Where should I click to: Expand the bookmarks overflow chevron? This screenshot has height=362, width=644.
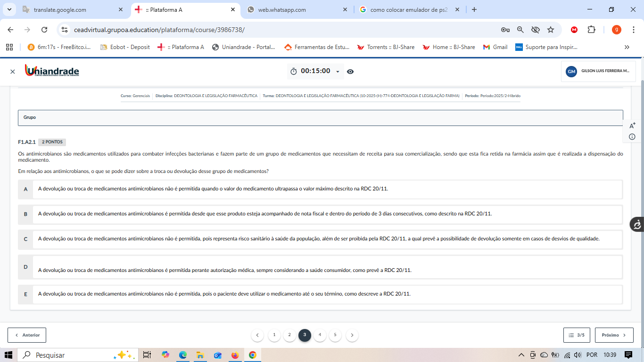point(627,47)
